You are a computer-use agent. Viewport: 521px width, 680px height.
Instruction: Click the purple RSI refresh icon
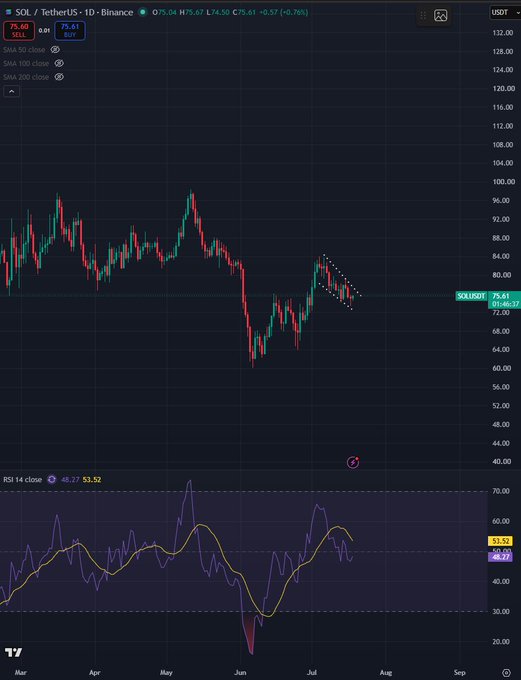[x=52, y=480]
